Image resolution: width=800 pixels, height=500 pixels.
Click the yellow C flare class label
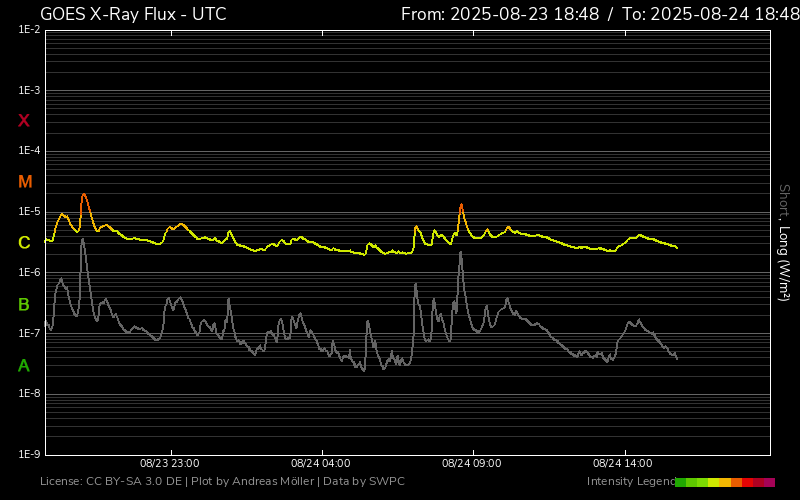pos(24,243)
